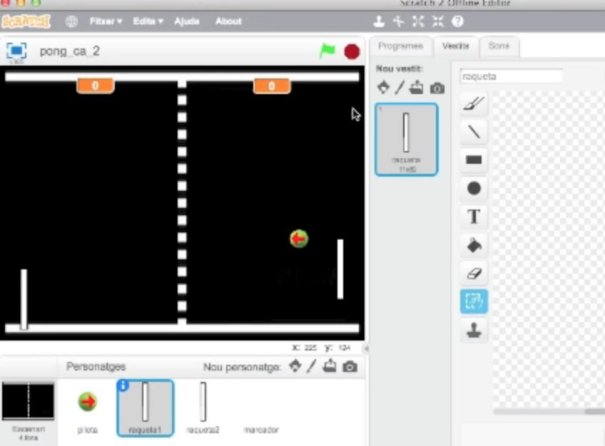Select the Select marquee tool
The width and height of the screenshot is (605, 446).
pos(474,301)
